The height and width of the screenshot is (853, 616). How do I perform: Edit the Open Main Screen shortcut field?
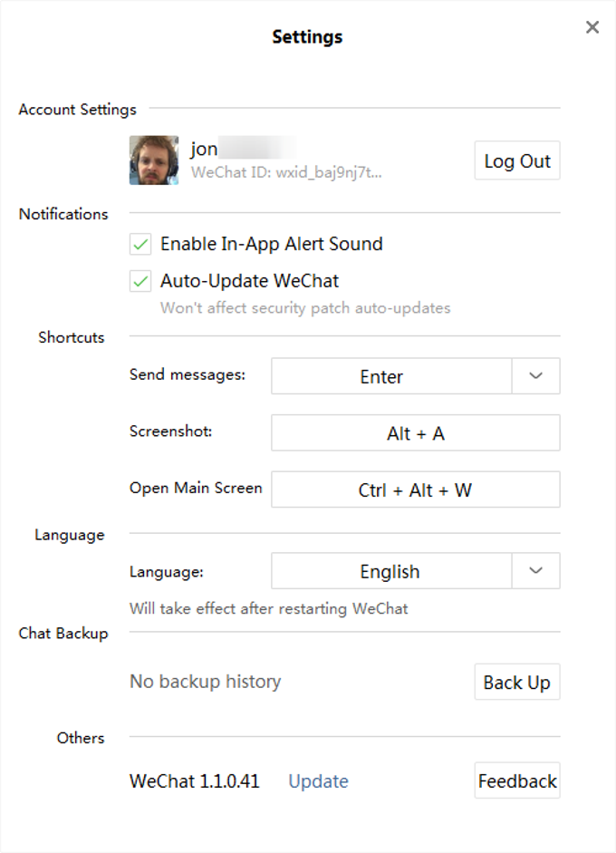(415, 490)
